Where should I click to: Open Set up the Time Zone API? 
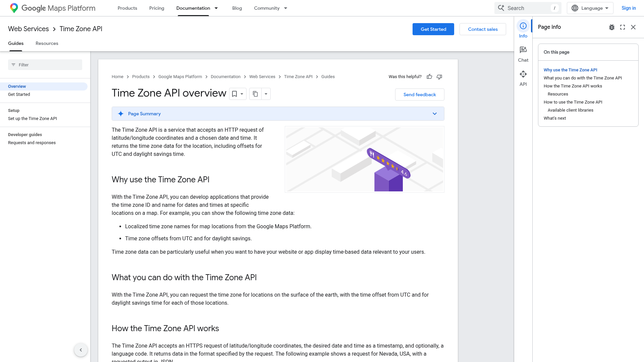click(33, 119)
